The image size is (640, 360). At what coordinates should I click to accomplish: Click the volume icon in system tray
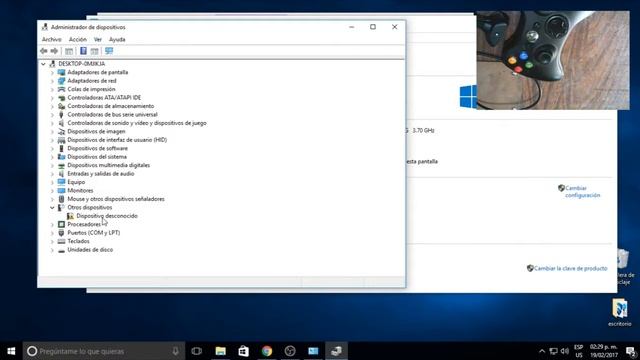565,351
